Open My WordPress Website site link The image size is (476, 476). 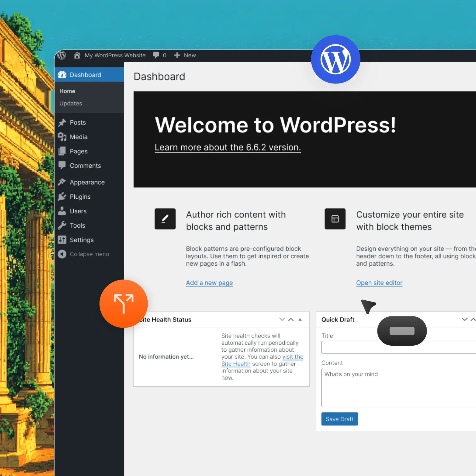click(x=115, y=55)
